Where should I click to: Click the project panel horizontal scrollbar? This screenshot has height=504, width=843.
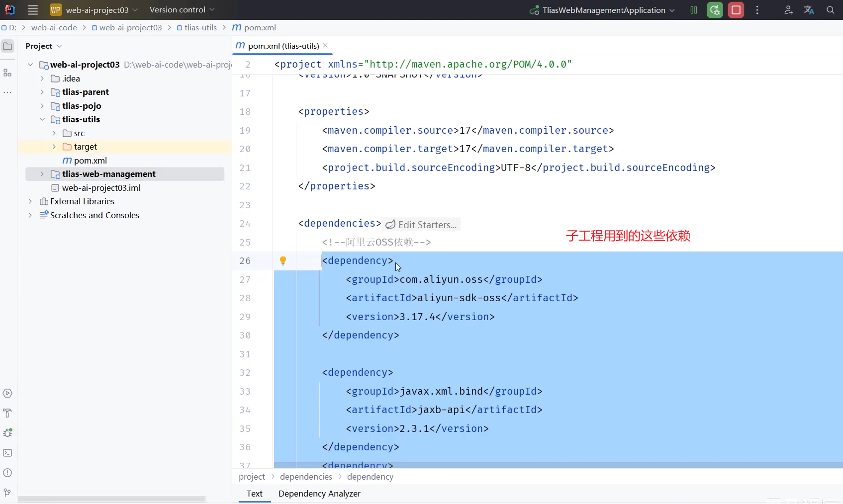click(x=112, y=499)
